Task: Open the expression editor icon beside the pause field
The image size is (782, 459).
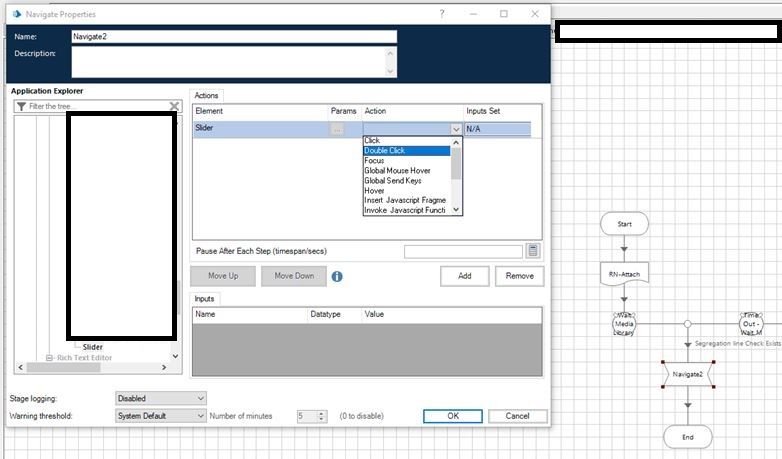Action: pos(533,251)
